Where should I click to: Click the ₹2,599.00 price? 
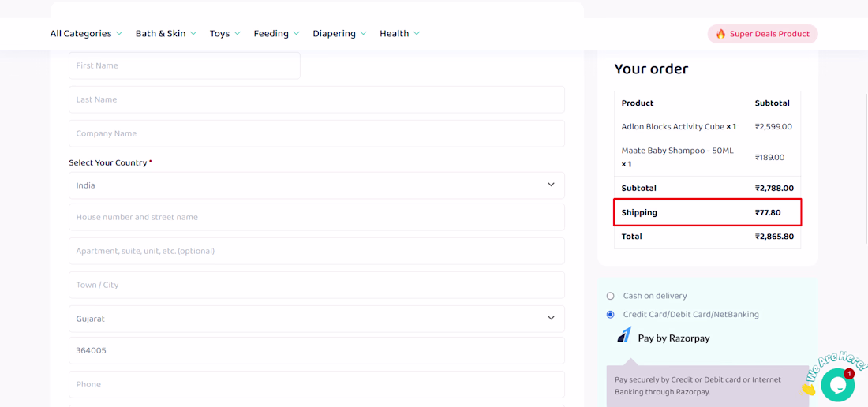point(773,127)
